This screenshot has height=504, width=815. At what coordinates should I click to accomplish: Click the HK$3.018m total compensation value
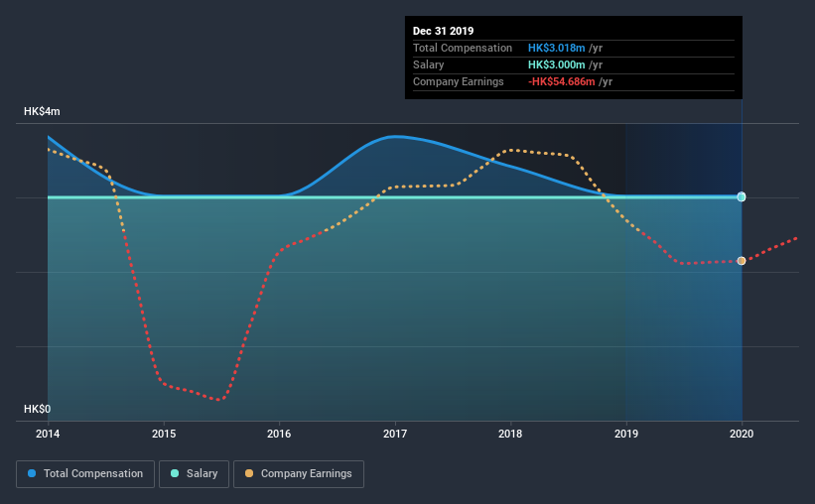point(557,48)
